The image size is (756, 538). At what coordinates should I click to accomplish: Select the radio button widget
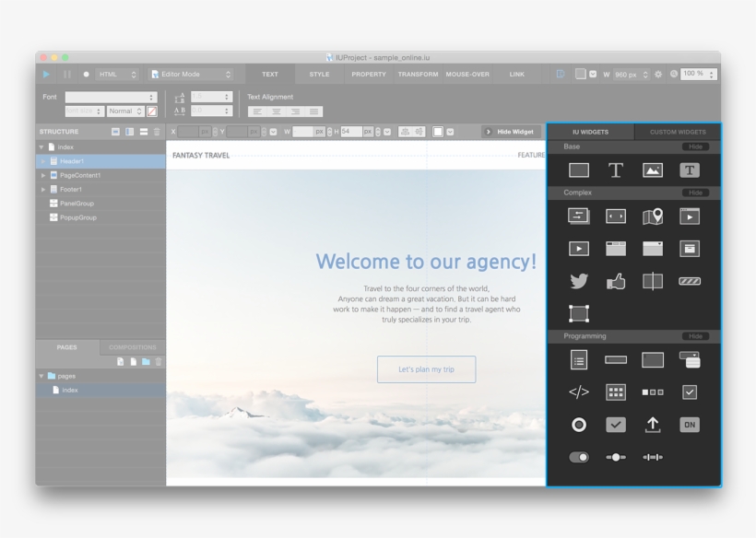578,425
